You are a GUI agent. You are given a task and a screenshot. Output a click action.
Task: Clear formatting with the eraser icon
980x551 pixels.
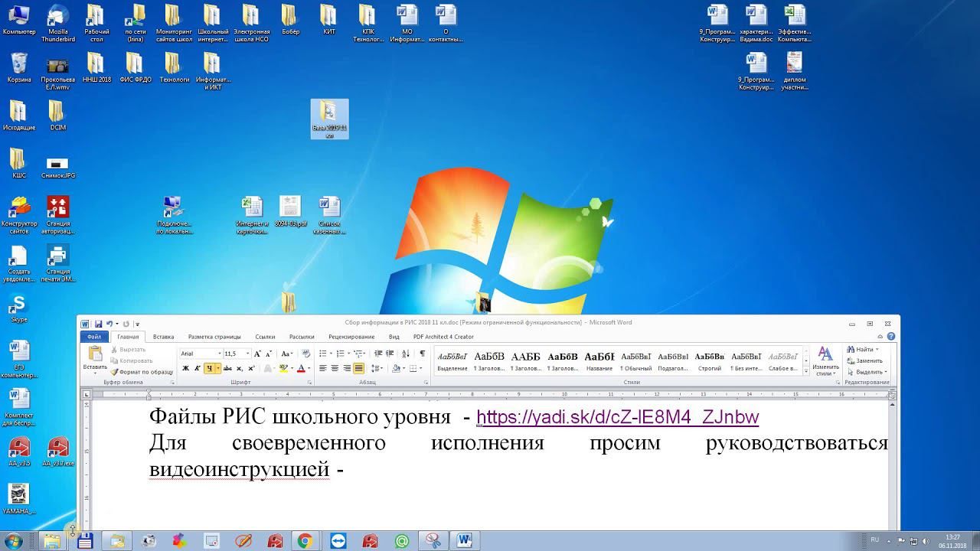tap(306, 354)
